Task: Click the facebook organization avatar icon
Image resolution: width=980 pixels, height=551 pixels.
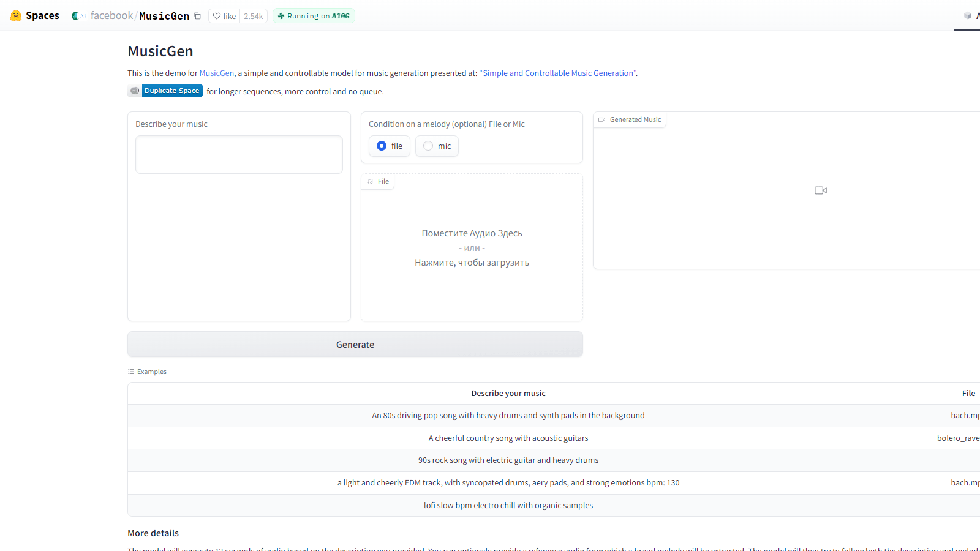Action: click(x=75, y=16)
